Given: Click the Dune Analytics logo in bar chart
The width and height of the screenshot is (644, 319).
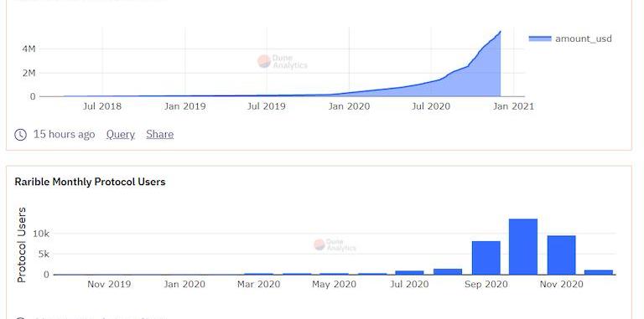Looking at the screenshot, I should (x=335, y=245).
